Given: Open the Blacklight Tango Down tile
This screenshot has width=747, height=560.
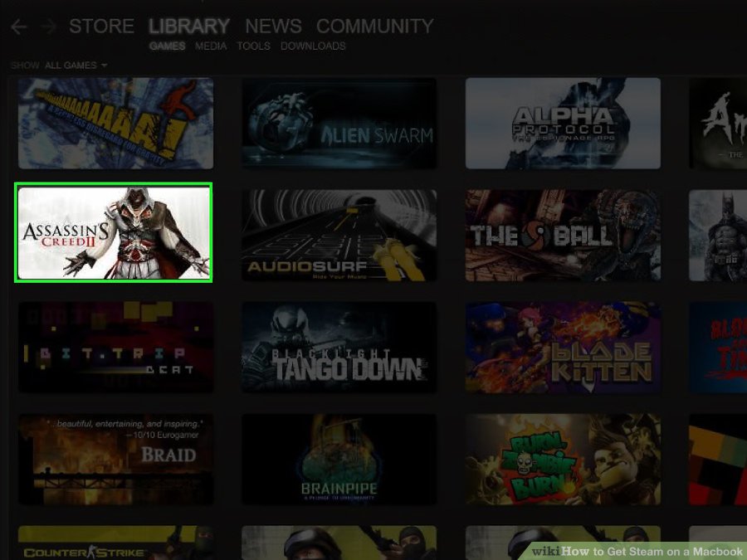Looking at the screenshot, I should pyautogui.click(x=339, y=347).
